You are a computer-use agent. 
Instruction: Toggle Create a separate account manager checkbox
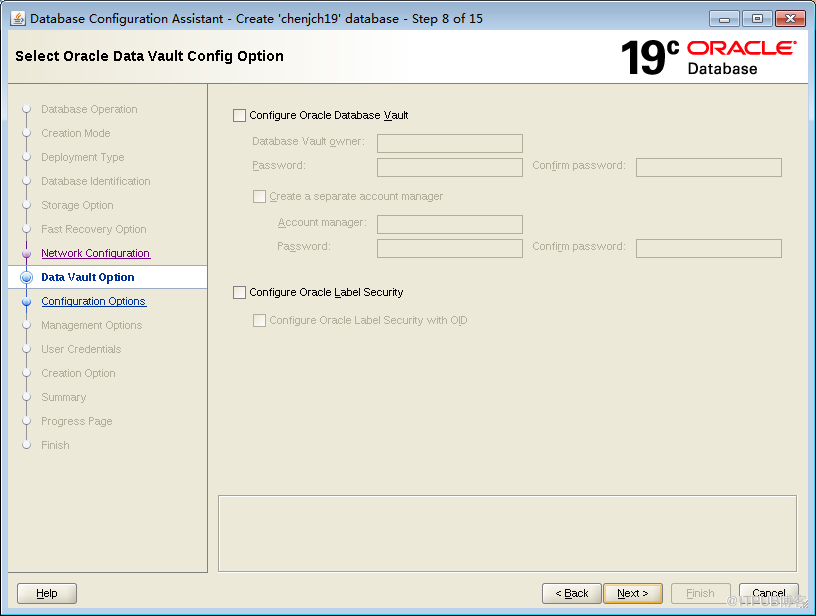(259, 197)
